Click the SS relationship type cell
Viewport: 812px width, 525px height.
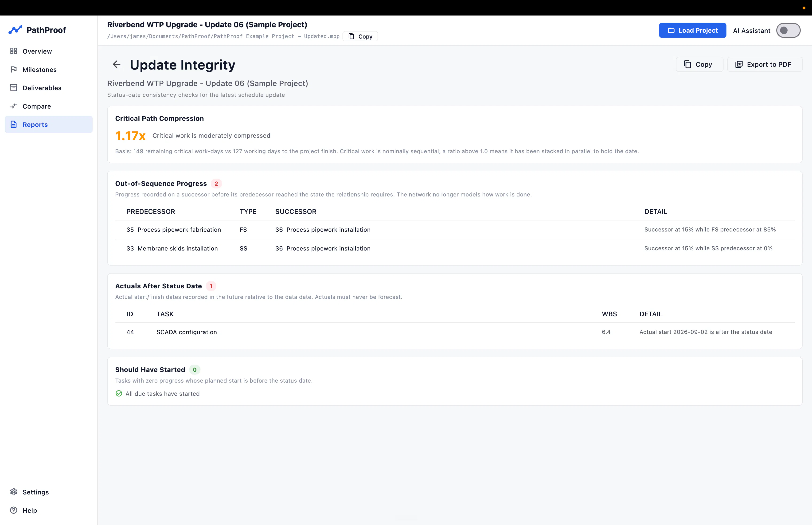pyautogui.click(x=243, y=249)
